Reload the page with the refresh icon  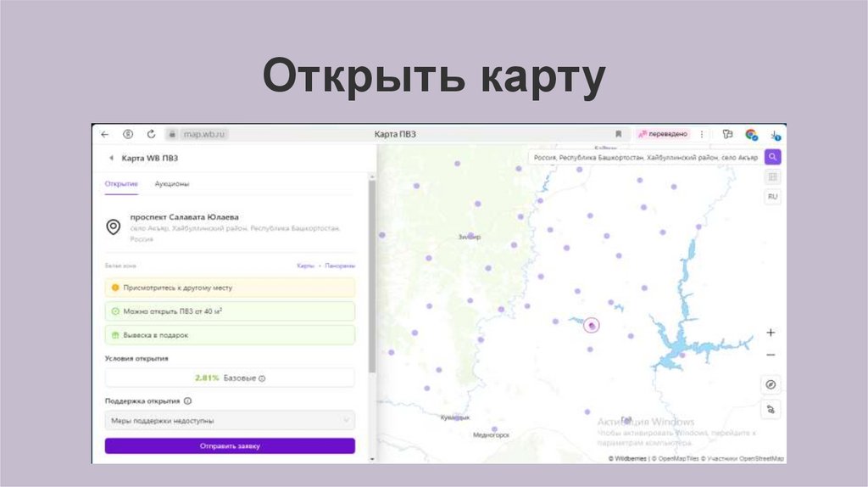tap(151, 134)
